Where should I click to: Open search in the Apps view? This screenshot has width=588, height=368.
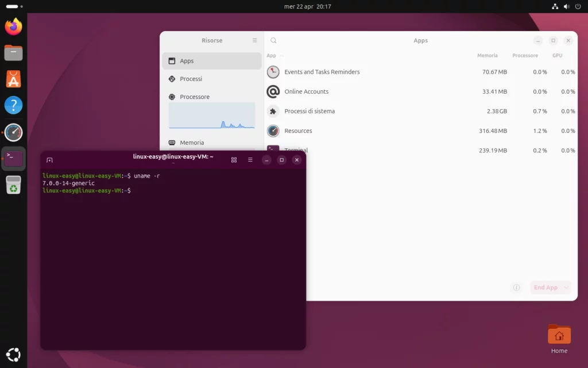(273, 40)
